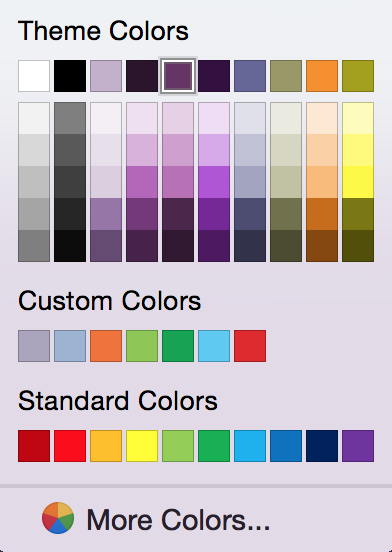392x552 pixels.
Task: Select the black theme color swatch
Action: [x=70, y=76]
